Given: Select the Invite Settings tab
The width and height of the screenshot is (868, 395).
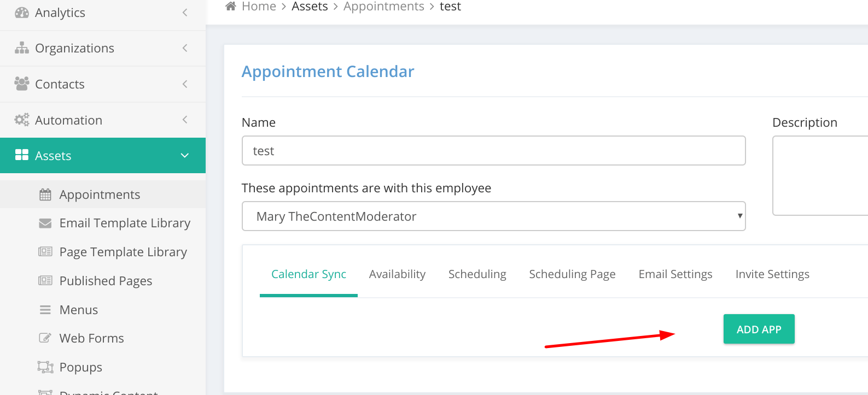Looking at the screenshot, I should 772,274.
